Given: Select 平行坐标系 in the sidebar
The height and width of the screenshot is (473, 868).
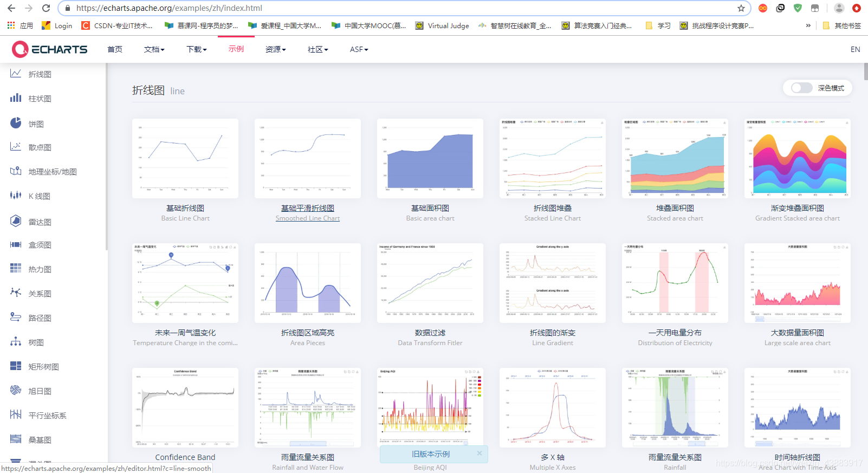Looking at the screenshot, I should [x=48, y=416].
